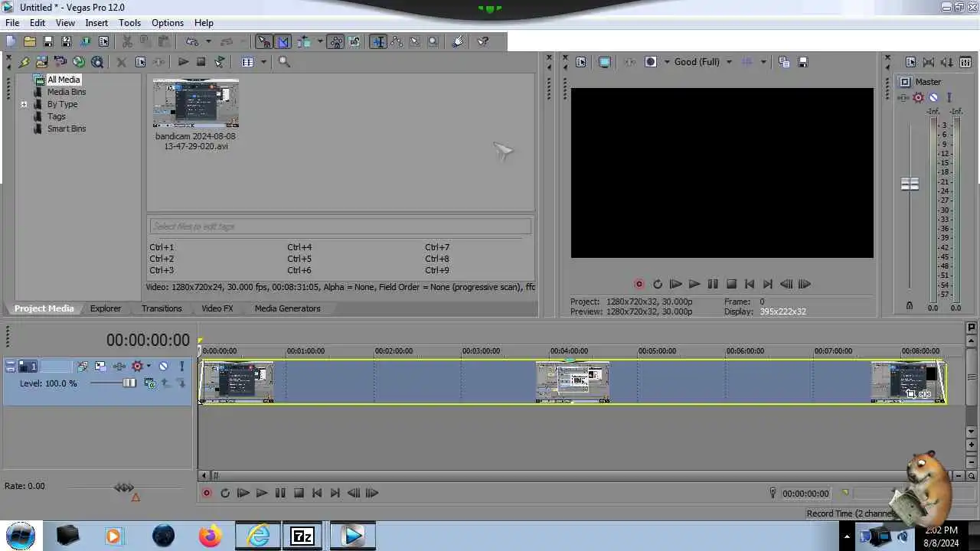
Task: Click the Render As toolbar icon
Action: pos(85,41)
